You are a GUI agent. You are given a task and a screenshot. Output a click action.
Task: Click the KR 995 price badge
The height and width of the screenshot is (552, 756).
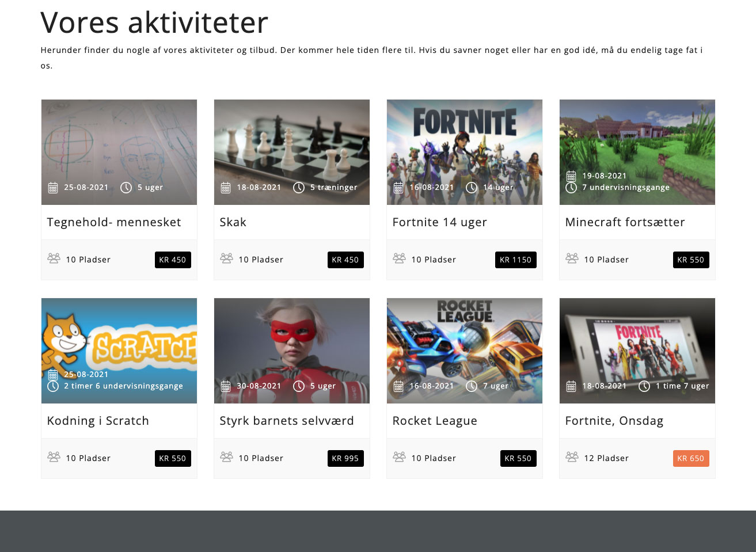[x=345, y=458]
